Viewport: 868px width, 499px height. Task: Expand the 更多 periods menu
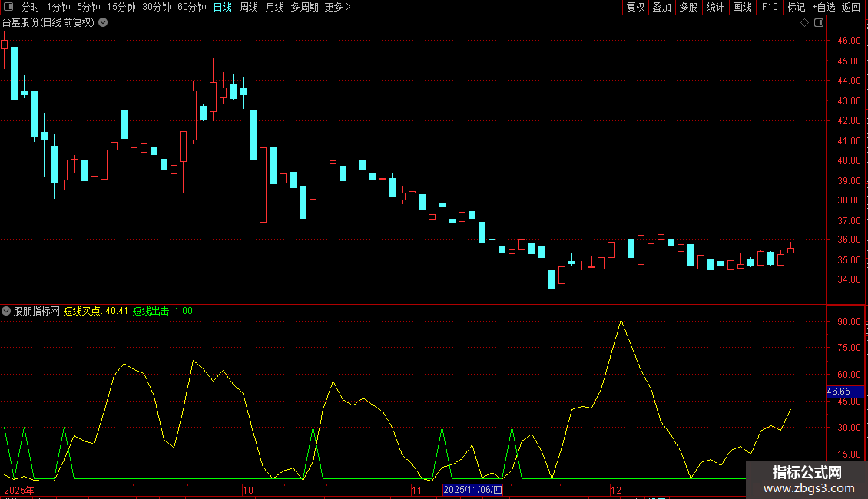337,7
